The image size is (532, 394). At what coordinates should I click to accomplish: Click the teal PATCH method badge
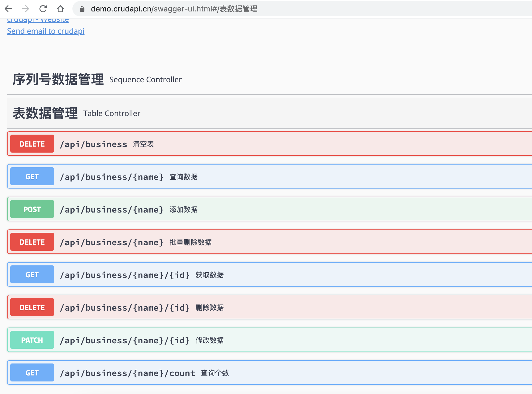pyautogui.click(x=32, y=340)
